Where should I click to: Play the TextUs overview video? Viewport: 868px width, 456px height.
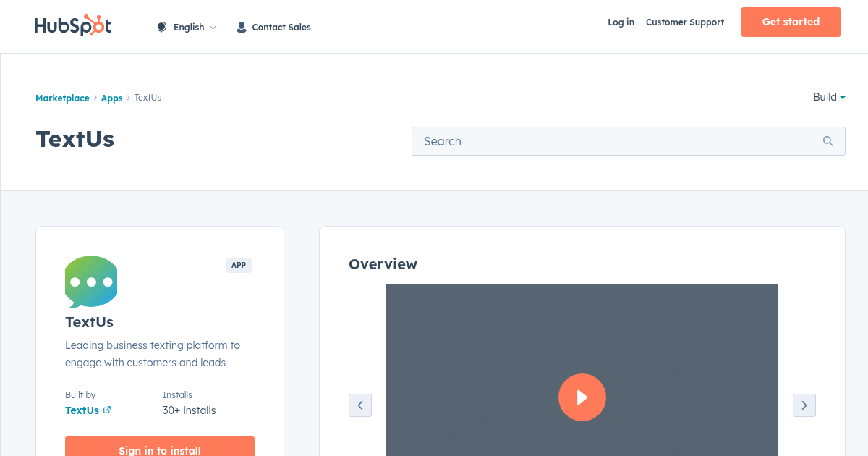[582, 397]
